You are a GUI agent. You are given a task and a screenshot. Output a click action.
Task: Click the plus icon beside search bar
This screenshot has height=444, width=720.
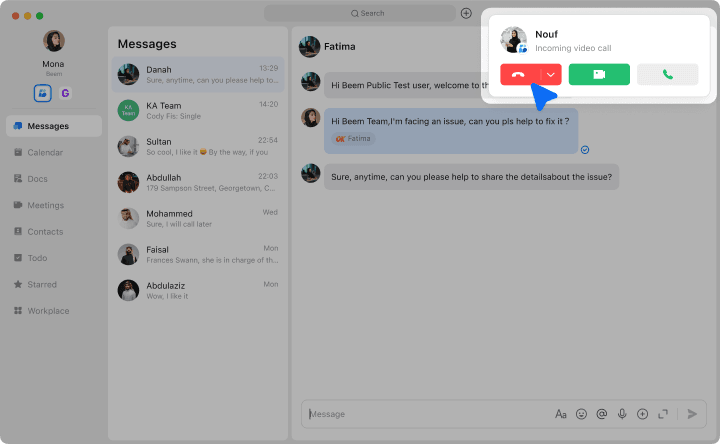coord(466,13)
